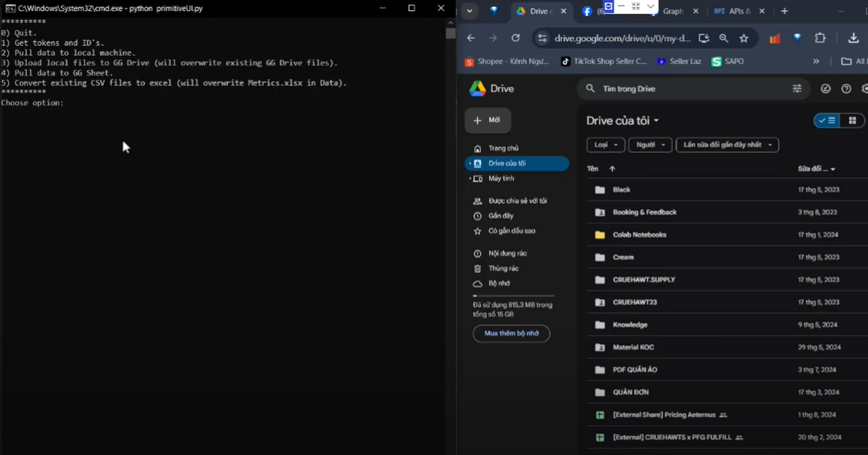Open SAPO bookmark
Viewport: 868px width, 455px height.
coord(728,62)
